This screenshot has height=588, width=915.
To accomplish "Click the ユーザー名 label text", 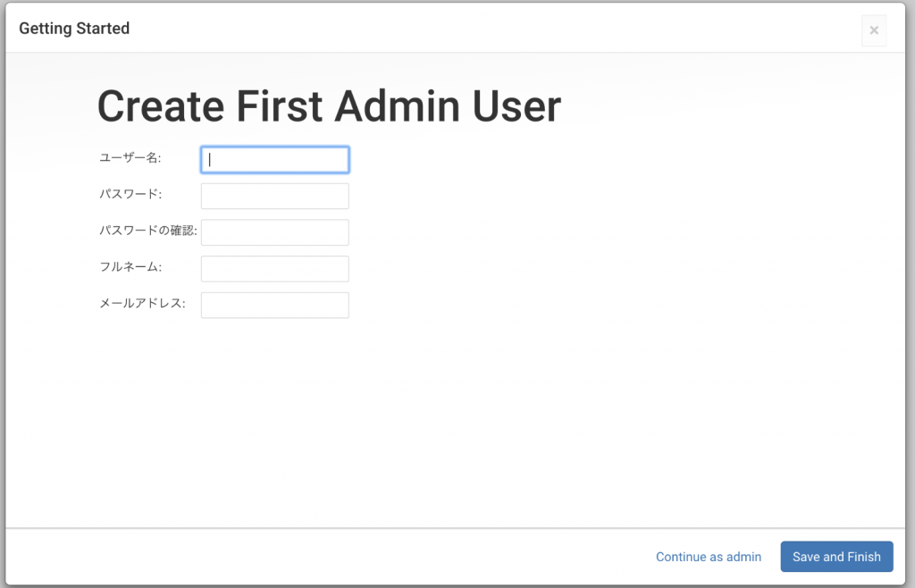I will (130, 158).
